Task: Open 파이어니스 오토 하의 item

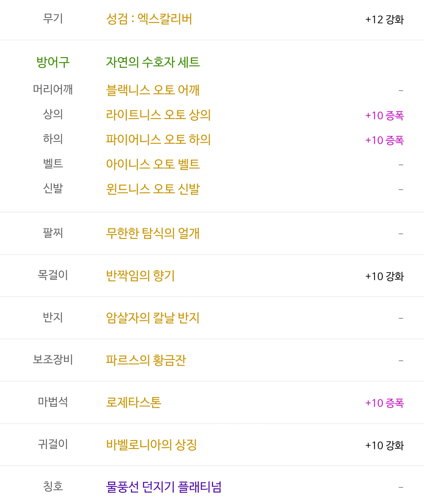Action: coord(158,139)
